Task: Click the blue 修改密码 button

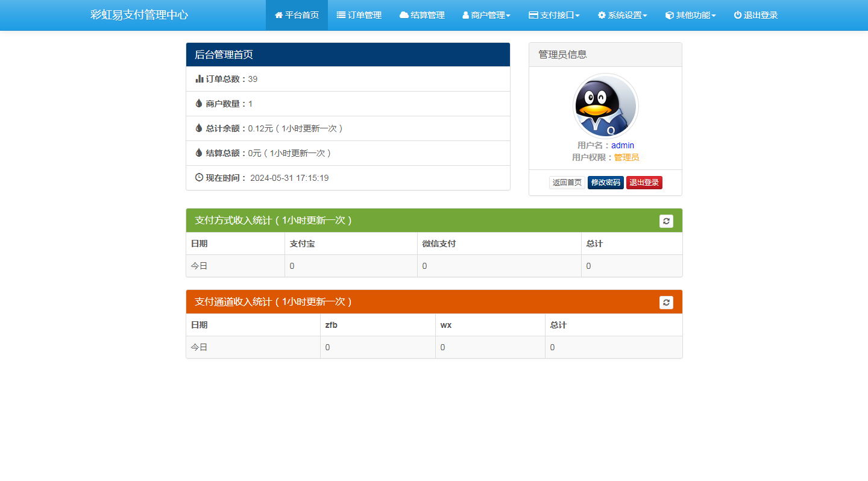Action: click(x=606, y=183)
